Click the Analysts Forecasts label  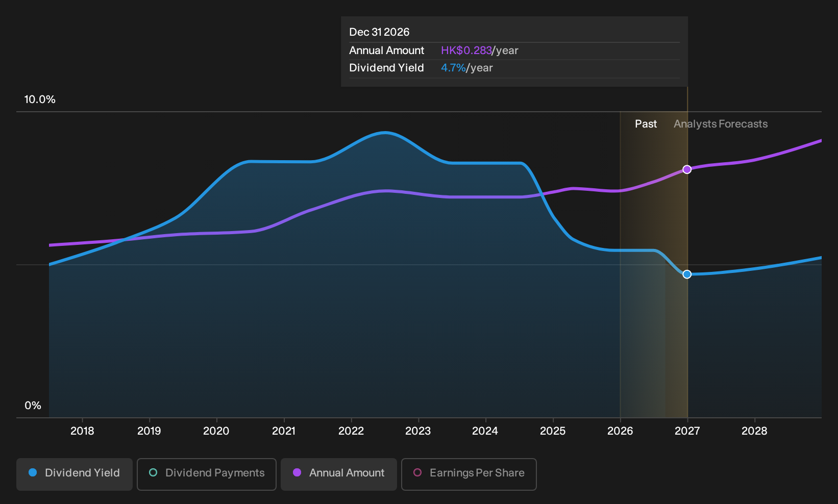[x=721, y=124]
